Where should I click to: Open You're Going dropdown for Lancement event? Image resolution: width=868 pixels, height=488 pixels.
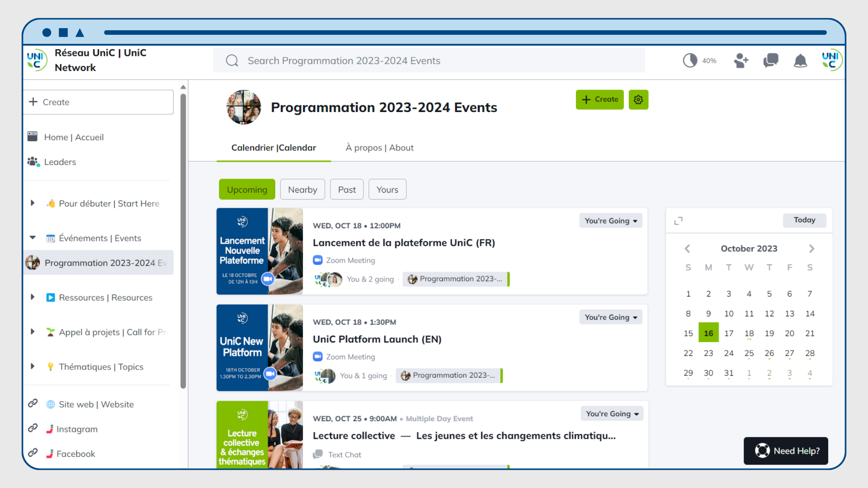[x=611, y=221]
